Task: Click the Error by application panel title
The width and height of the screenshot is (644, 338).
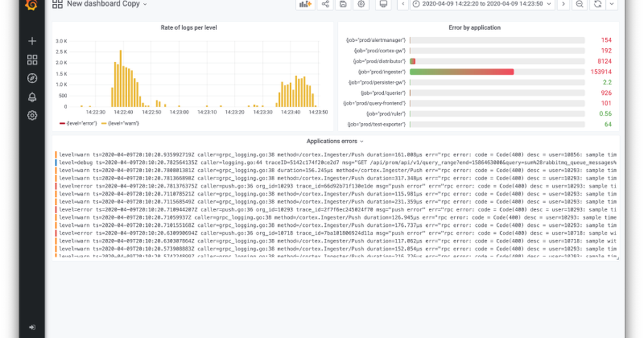Action: point(474,27)
